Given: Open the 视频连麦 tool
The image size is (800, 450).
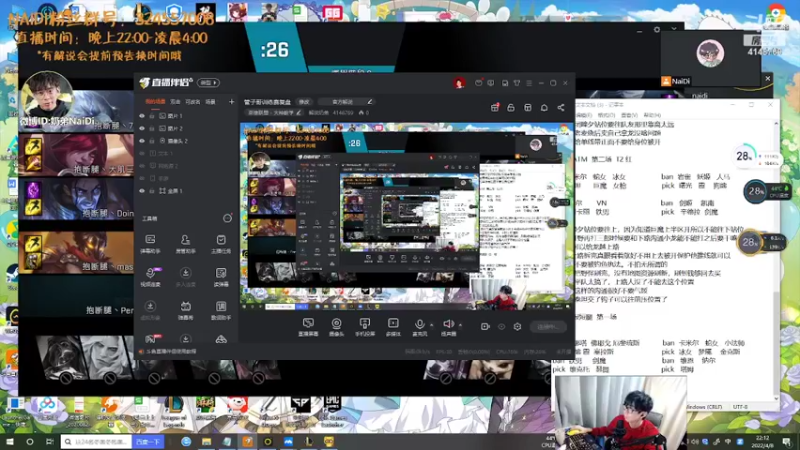Looking at the screenshot, I should (x=150, y=277).
